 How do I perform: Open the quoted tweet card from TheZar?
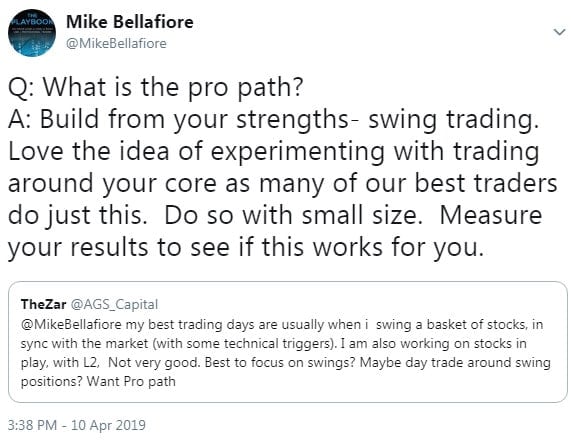(x=288, y=342)
